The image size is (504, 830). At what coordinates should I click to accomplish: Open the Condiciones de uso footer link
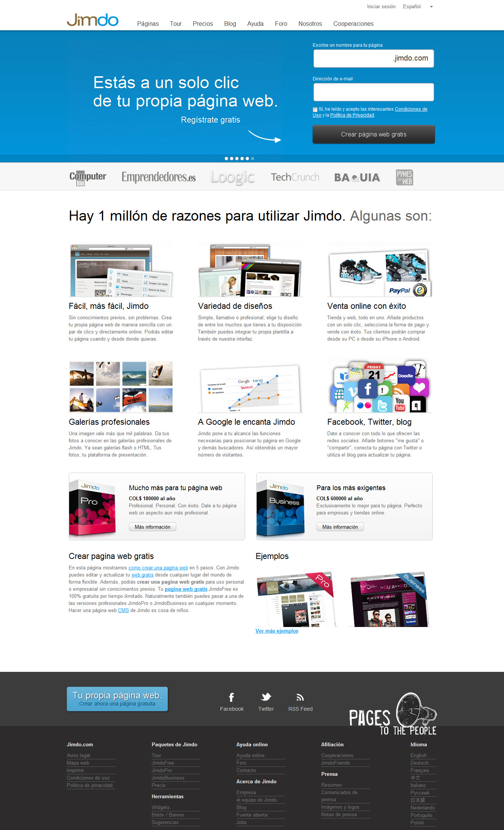(x=88, y=778)
